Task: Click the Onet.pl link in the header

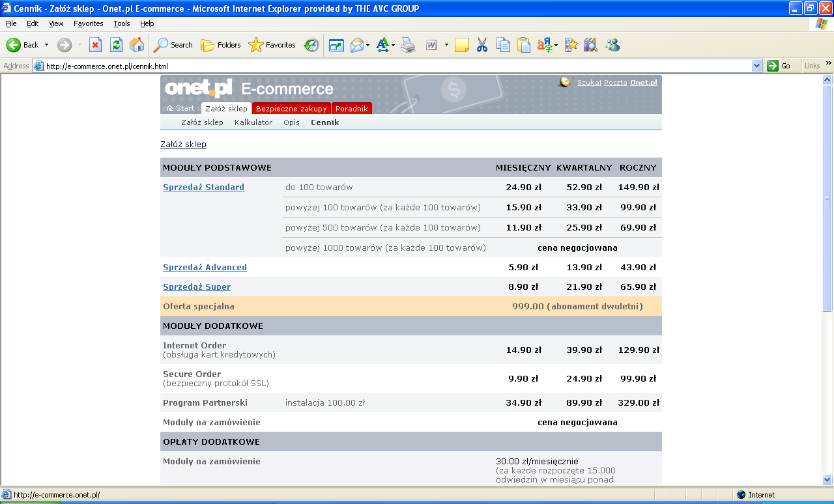Action: point(644,83)
